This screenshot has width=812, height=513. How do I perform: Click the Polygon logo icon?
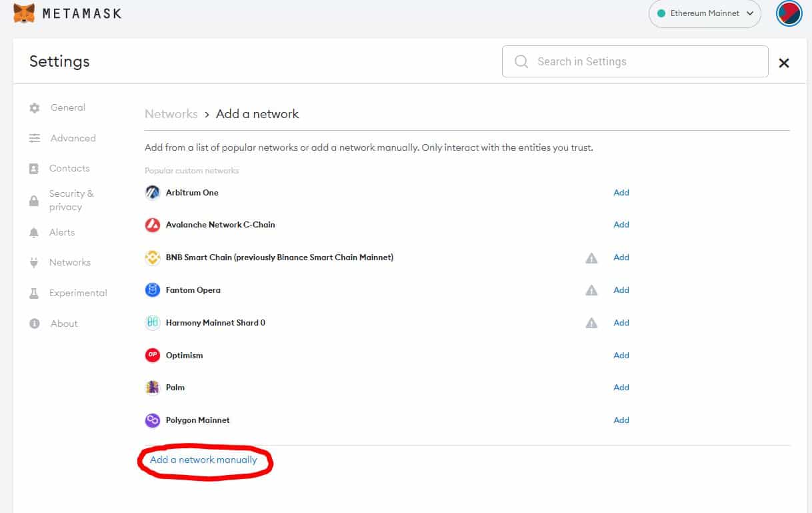point(153,420)
